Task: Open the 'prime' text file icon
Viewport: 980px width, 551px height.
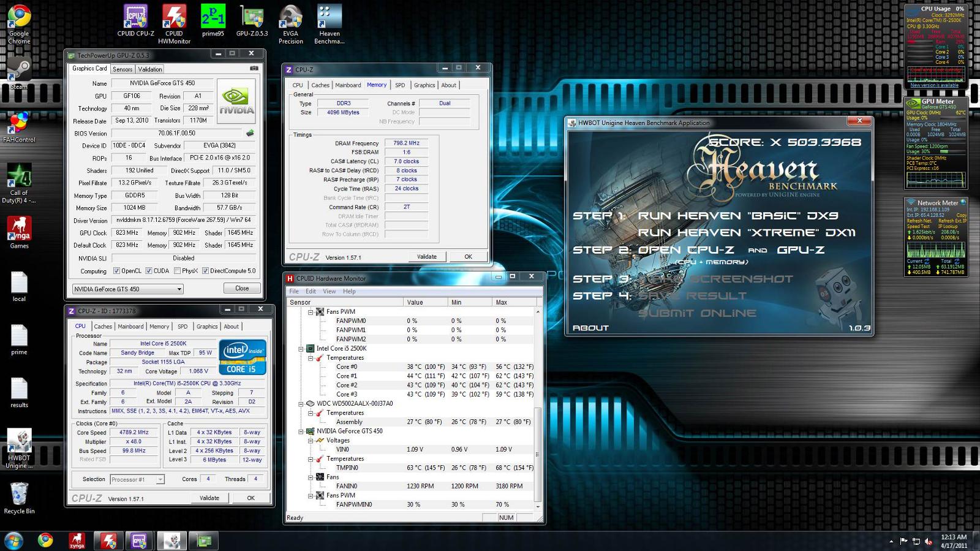Action: tap(19, 339)
